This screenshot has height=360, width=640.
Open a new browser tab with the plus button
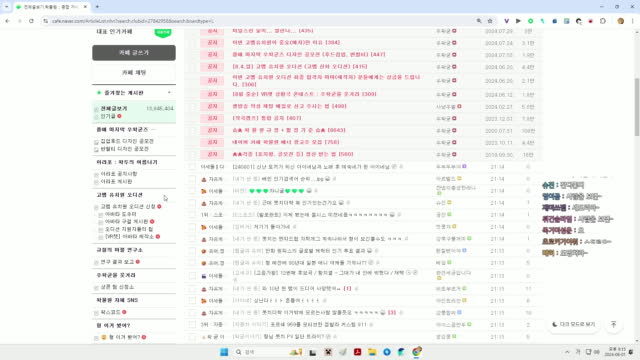point(97,7)
